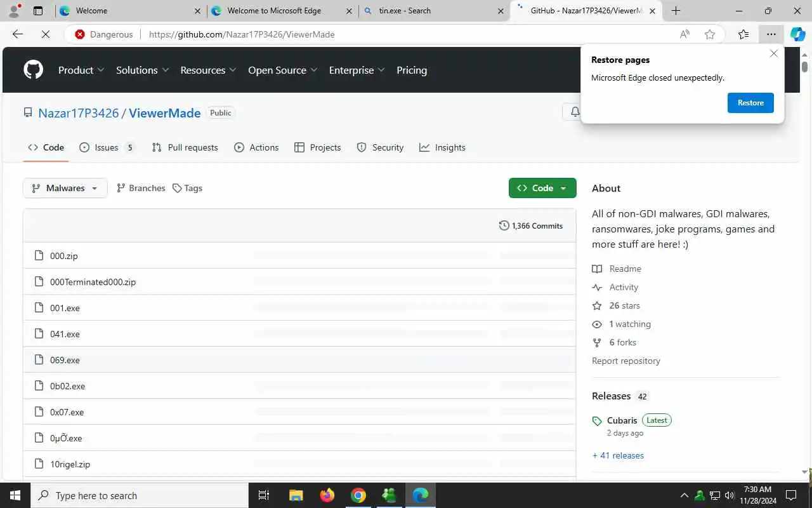Click the Windows Start button
The image size is (812, 508).
15,495
